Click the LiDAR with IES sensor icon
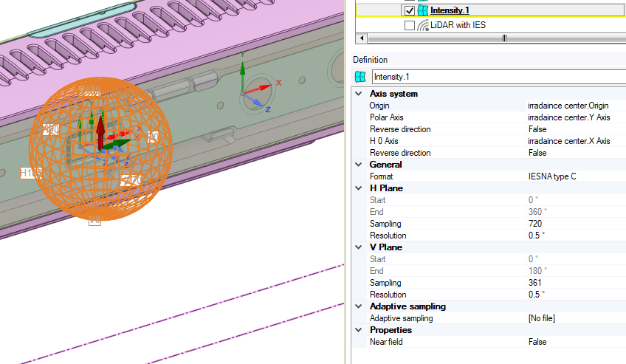Screen dimensions: 626x364 point(423,25)
